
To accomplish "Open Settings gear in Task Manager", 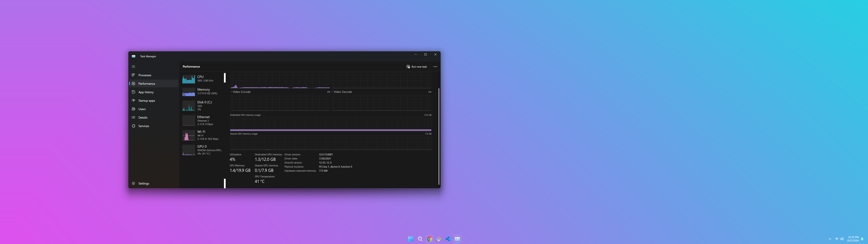I will tap(133, 183).
